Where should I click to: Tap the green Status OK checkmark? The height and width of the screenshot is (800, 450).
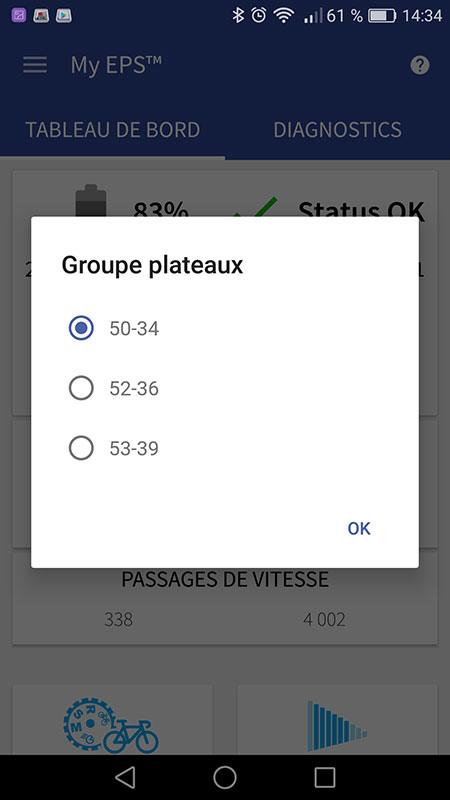click(255, 207)
